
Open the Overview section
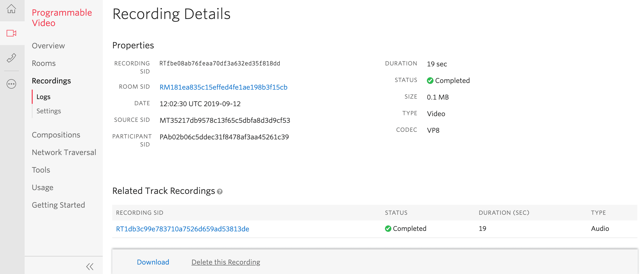48,46
